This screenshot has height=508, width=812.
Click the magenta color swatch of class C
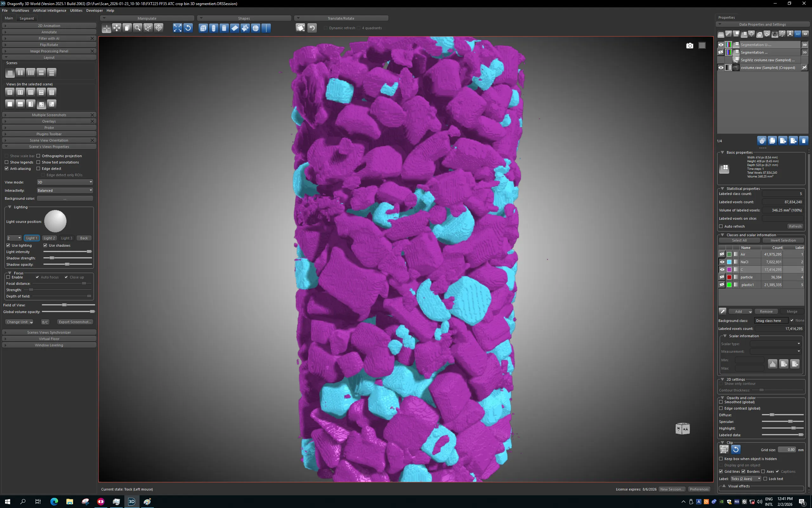(729, 270)
